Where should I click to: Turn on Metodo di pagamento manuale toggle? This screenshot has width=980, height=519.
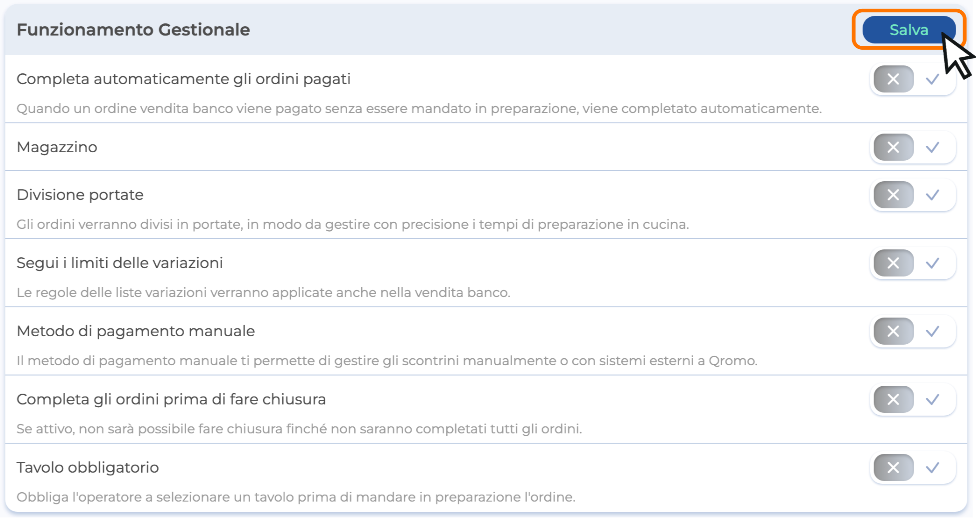tap(932, 331)
